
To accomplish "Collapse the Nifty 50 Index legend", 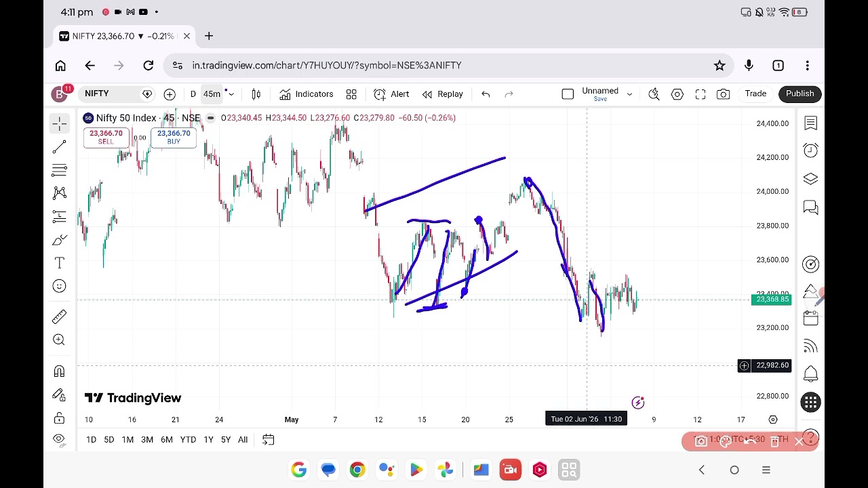I will click(210, 118).
